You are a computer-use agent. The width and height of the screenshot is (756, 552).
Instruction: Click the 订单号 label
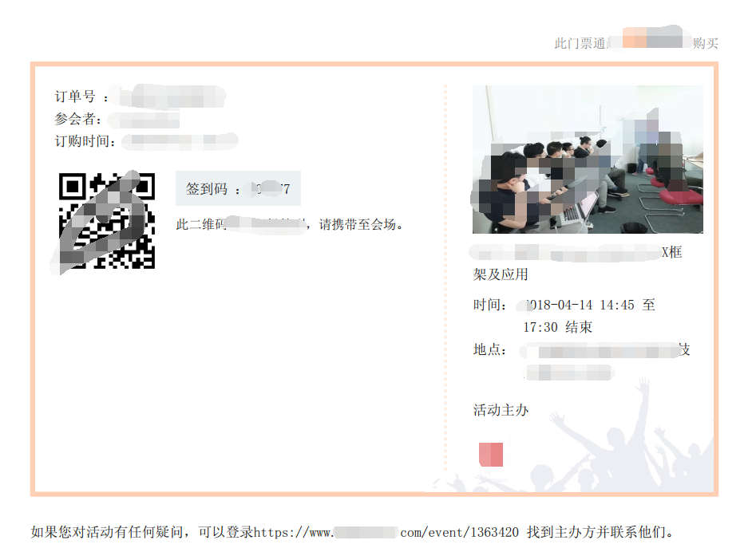[75, 97]
